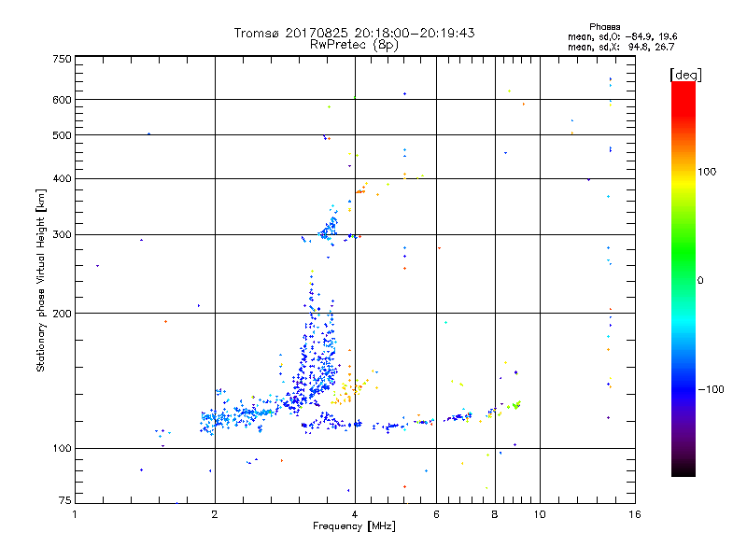Click the x-axis tick label "1"
747x560 pixels.
(x=75, y=514)
